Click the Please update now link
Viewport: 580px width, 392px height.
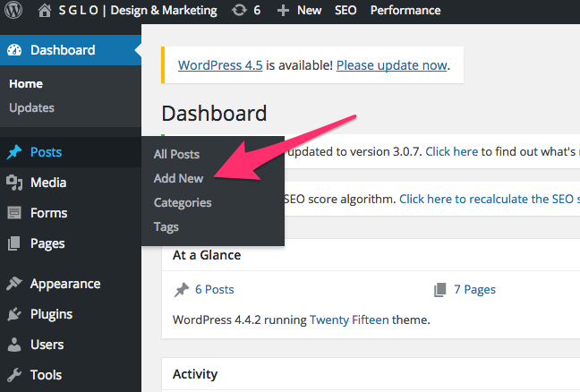click(392, 65)
